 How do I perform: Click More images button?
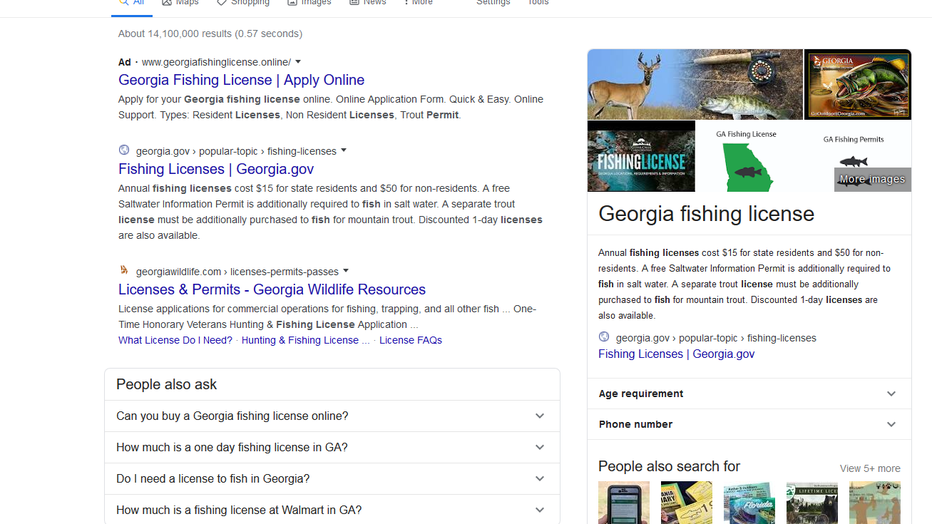tap(872, 179)
